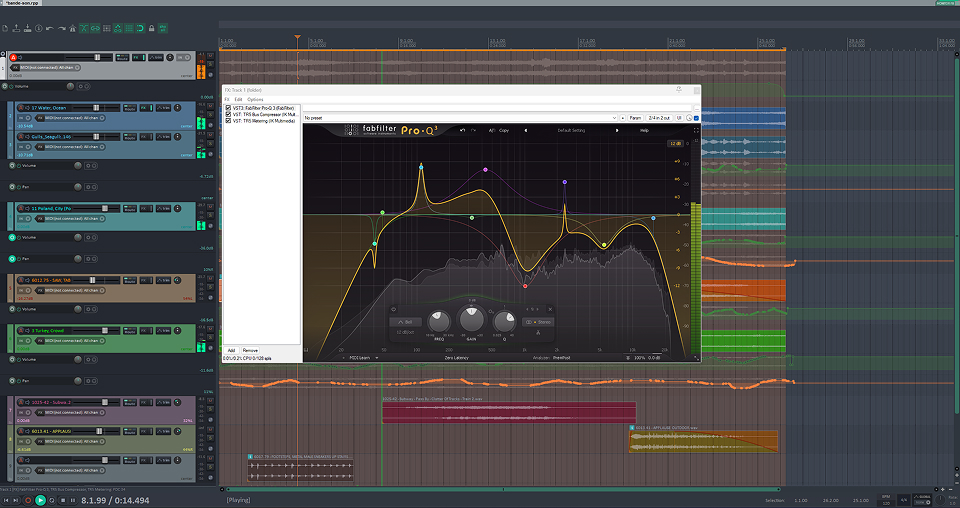Open Edit menu in FX chain window
Image resolution: width=960 pixels, height=508 pixels.
(238, 99)
